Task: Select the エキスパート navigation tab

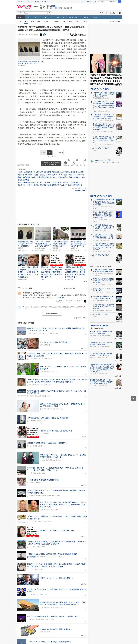Action: pos(48,17)
